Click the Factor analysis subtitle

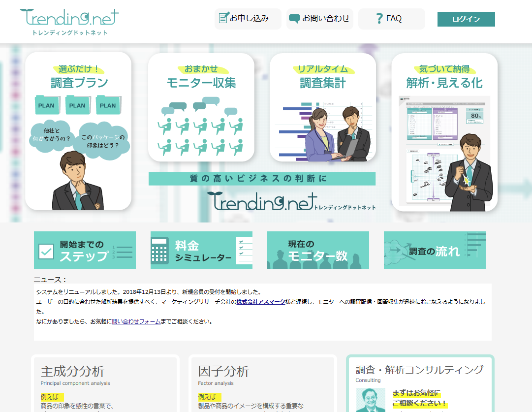point(216,383)
